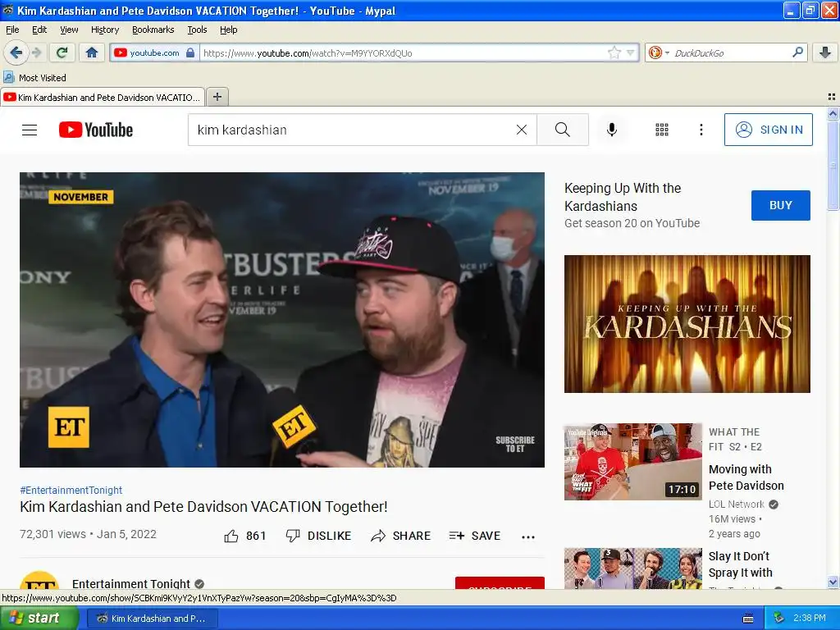840x630 pixels.
Task: Bookmark page with the star icon
Action: (x=614, y=52)
